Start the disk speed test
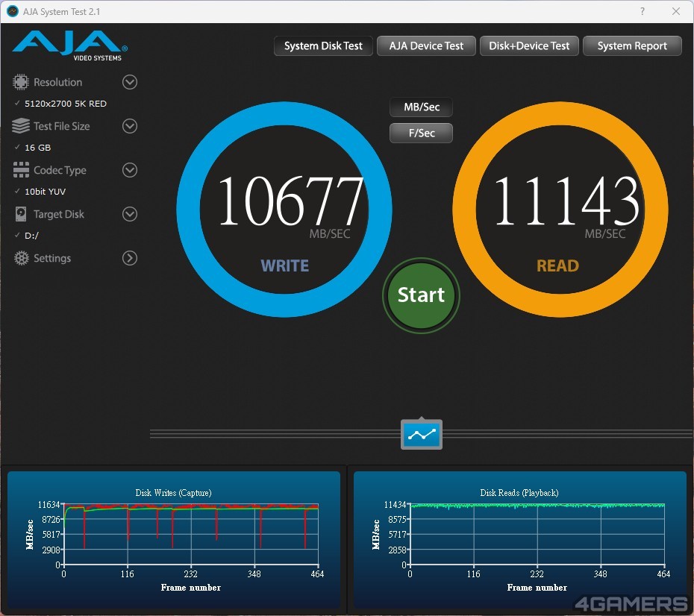Image resolution: width=694 pixels, height=616 pixels. coord(421,295)
